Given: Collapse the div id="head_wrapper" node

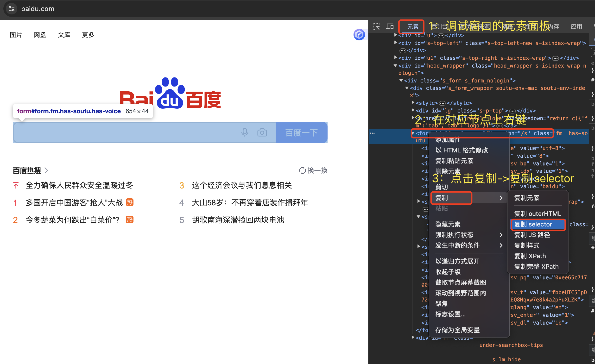Looking at the screenshot, I should 395,65.
